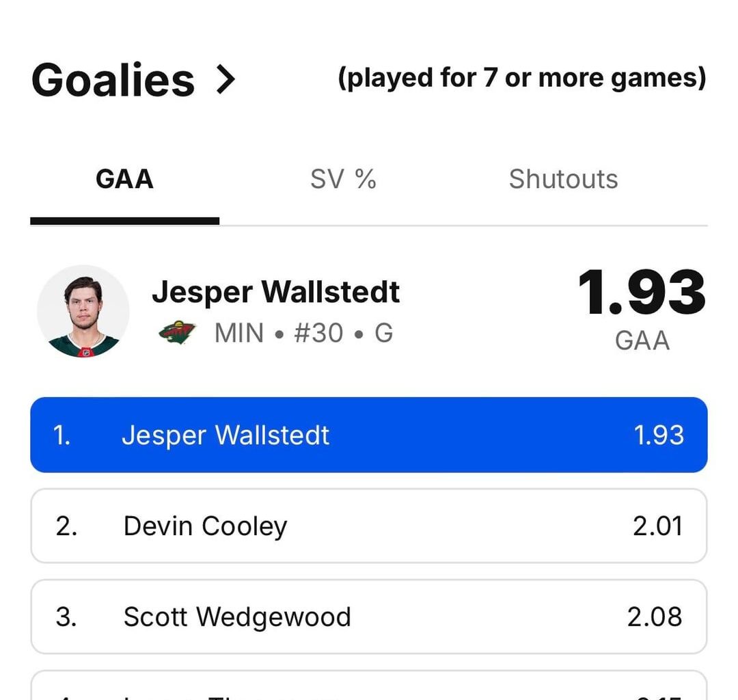Select the Devin Cooley row
The width and height of the screenshot is (738, 700).
[x=369, y=526]
